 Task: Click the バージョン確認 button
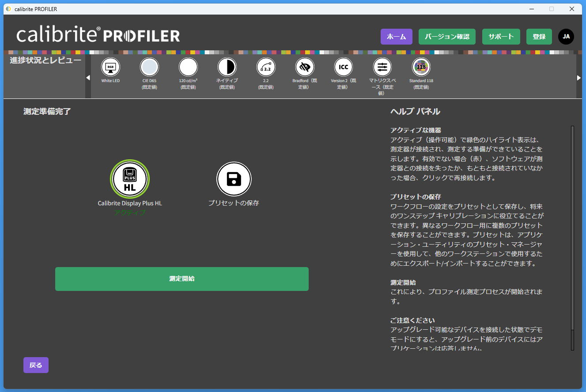(447, 37)
